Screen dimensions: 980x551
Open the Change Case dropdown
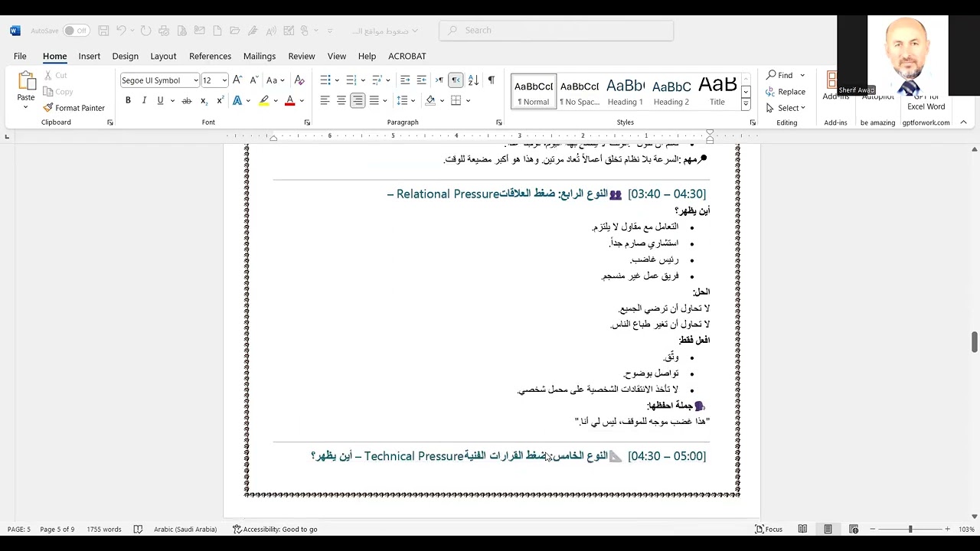[x=275, y=80]
